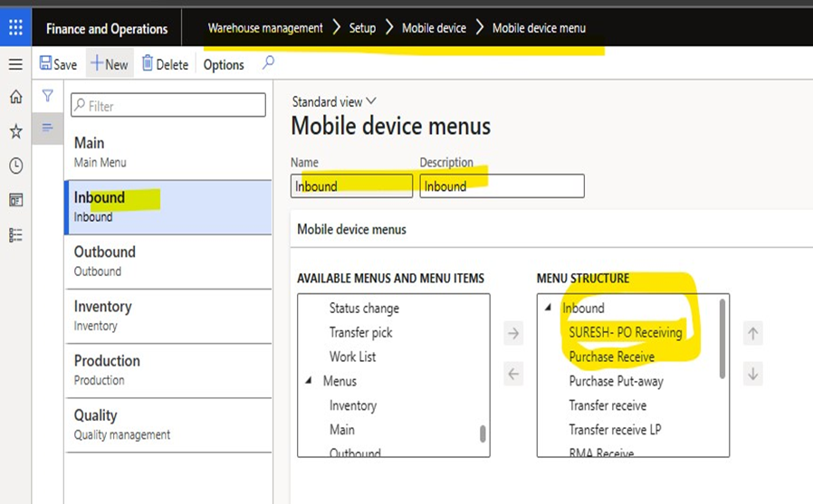The image size is (813, 504).
Task: Move item up with up arrow
Action: (x=753, y=333)
